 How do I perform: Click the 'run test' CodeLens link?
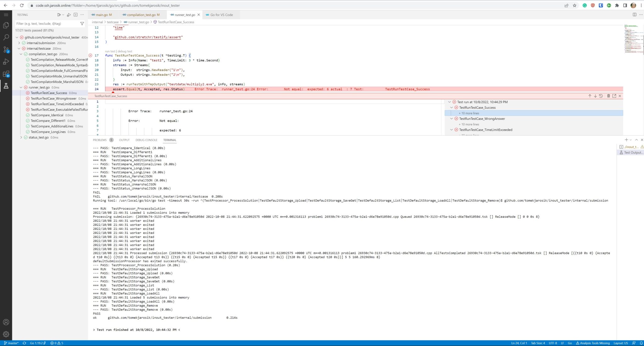110,51
